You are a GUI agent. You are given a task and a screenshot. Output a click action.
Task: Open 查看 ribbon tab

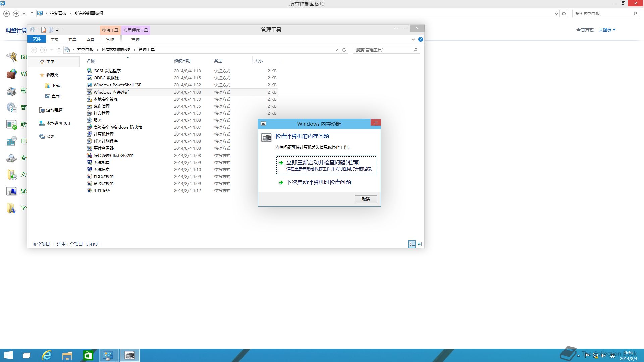coord(90,39)
